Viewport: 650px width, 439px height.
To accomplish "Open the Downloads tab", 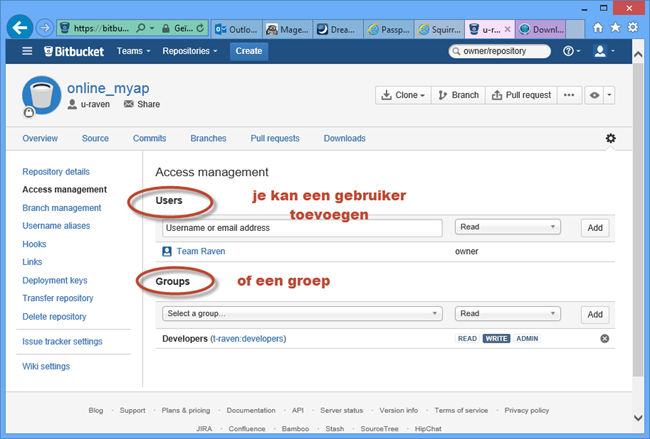I will coord(344,138).
